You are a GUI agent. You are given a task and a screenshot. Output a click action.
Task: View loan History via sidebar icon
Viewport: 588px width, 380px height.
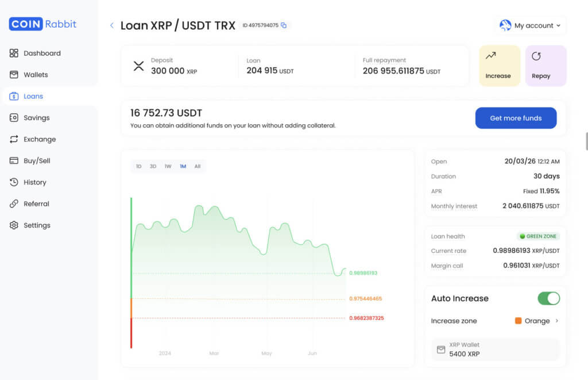pos(13,182)
